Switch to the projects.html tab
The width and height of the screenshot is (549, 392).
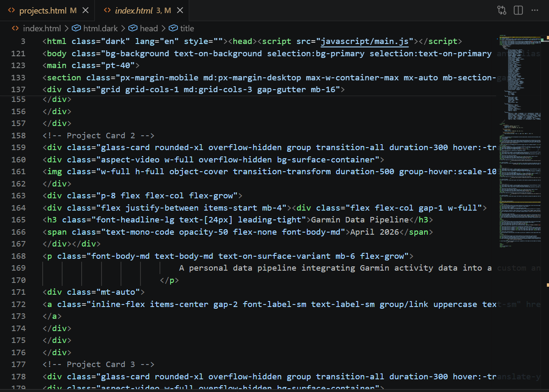pyautogui.click(x=43, y=11)
